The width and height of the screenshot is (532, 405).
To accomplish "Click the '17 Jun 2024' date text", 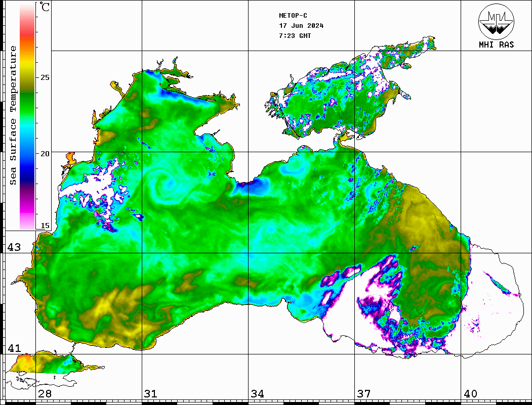I will click(x=301, y=26).
